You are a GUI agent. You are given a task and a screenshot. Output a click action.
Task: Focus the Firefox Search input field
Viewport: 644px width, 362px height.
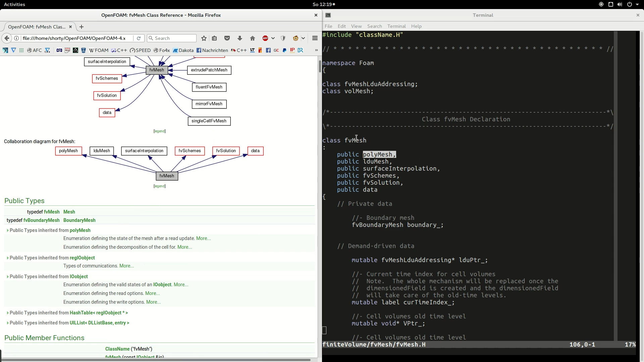172,38
